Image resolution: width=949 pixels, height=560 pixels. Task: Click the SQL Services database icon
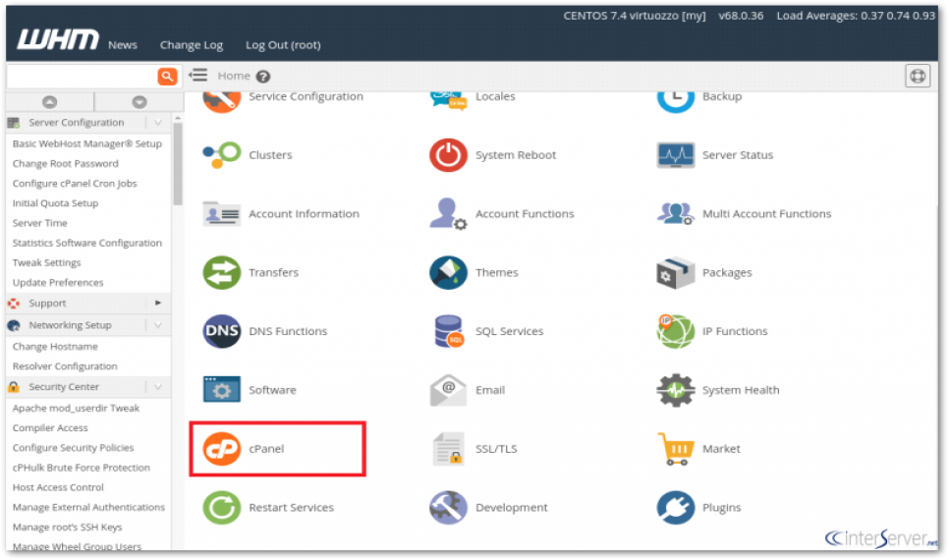[448, 332]
